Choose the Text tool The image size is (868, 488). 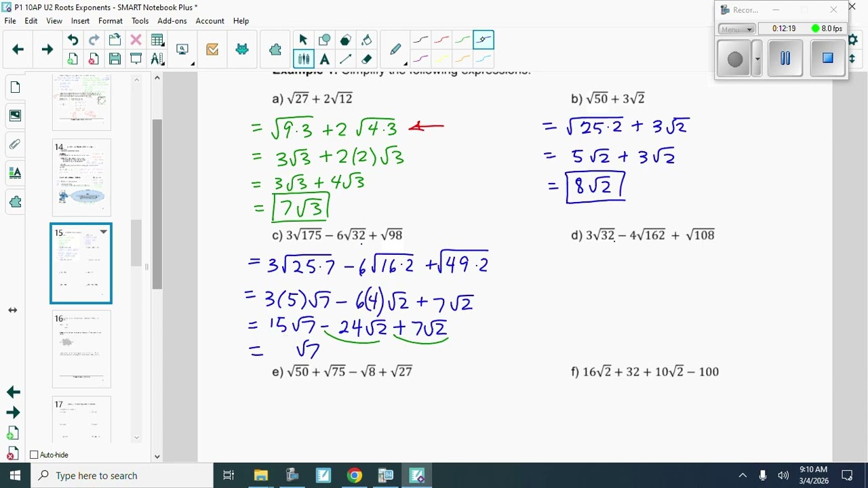(x=324, y=59)
